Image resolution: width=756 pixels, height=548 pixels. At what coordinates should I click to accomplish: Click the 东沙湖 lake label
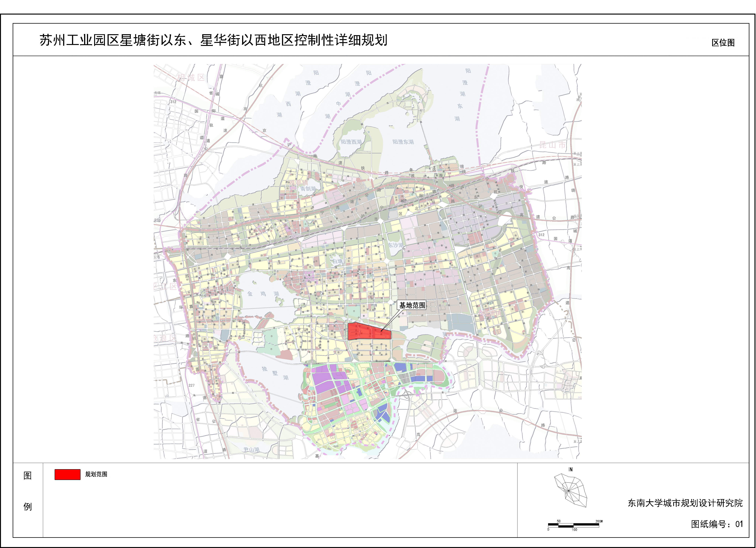395,245
